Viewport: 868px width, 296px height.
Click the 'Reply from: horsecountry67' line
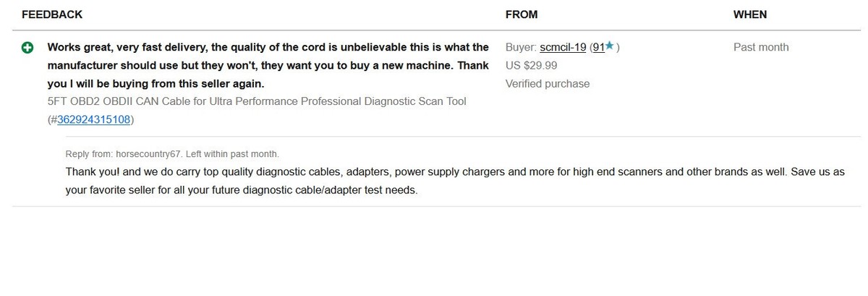[x=122, y=154]
